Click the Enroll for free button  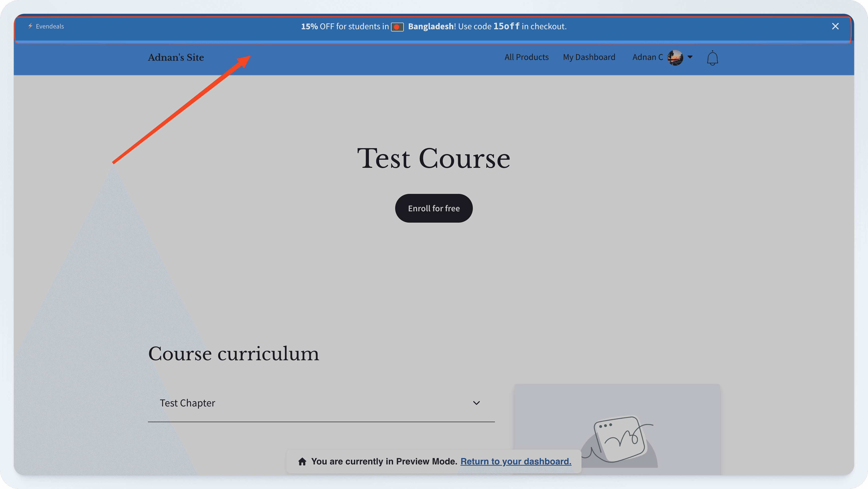coord(434,208)
